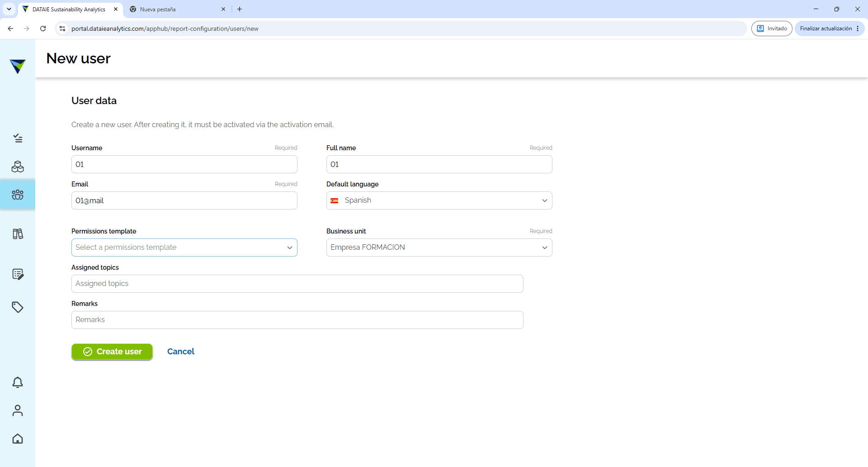Click the Assigned topics field

tap(297, 284)
